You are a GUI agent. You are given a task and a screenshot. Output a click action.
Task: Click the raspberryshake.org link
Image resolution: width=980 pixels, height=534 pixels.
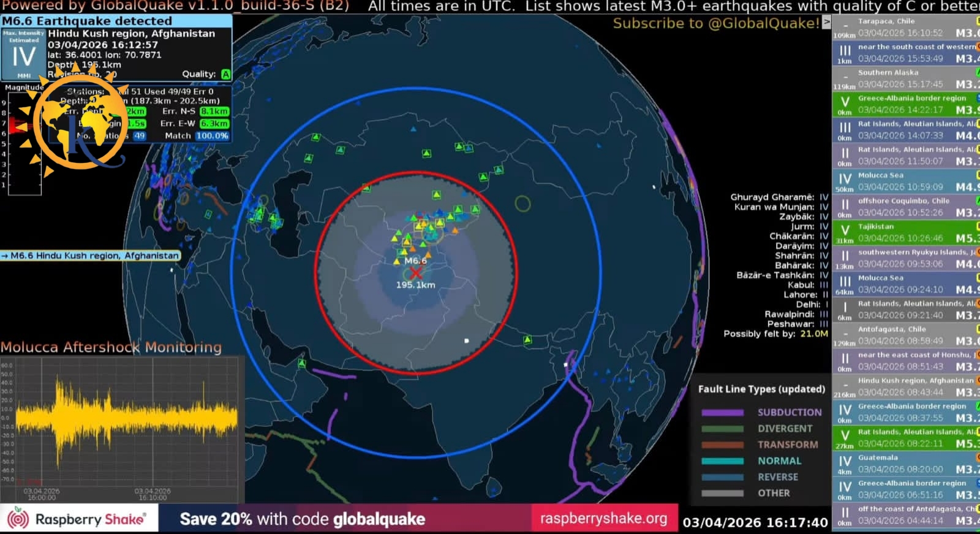pos(603,519)
